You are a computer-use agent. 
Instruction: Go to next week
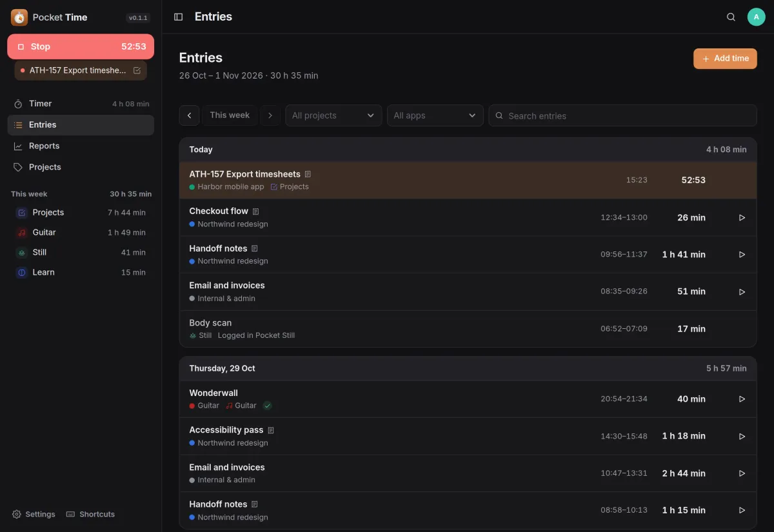coord(270,115)
